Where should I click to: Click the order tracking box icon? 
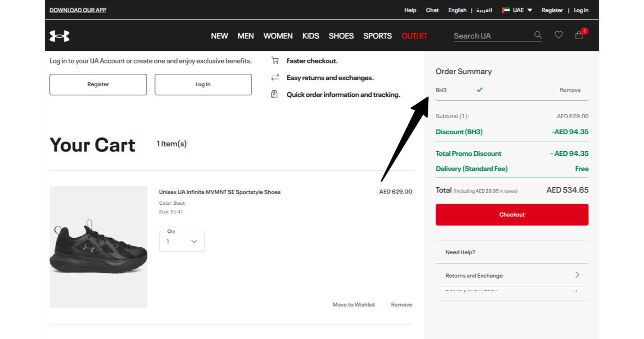click(x=274, y=94)
